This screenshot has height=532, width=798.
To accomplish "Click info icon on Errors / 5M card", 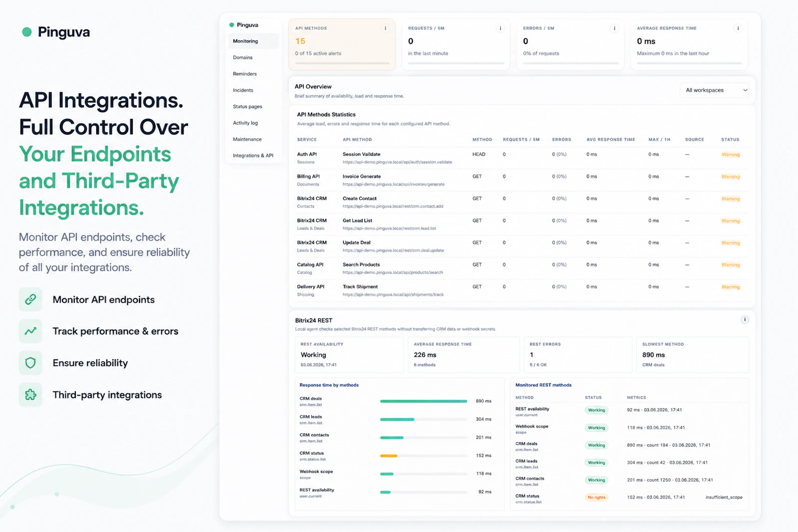I will [x=614, y=28].
